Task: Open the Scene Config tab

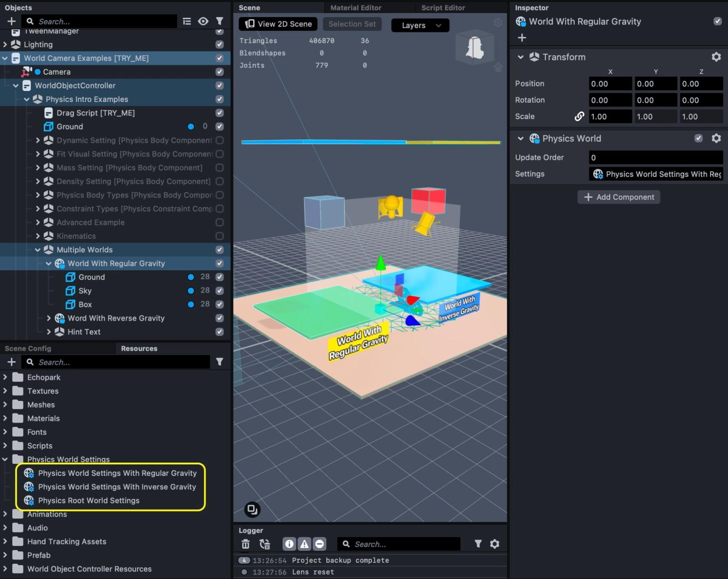Action: click(28, 348)
